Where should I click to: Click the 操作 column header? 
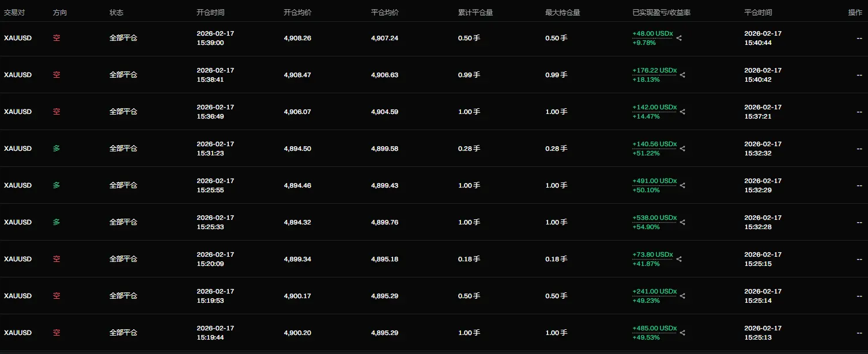point(855,12)
